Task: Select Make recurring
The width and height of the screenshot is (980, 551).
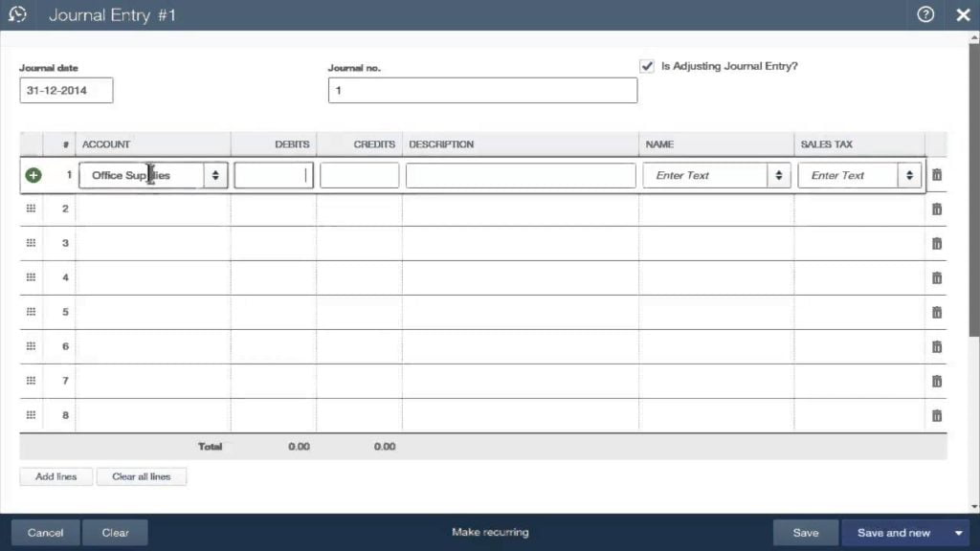Action: pos(489,532)
